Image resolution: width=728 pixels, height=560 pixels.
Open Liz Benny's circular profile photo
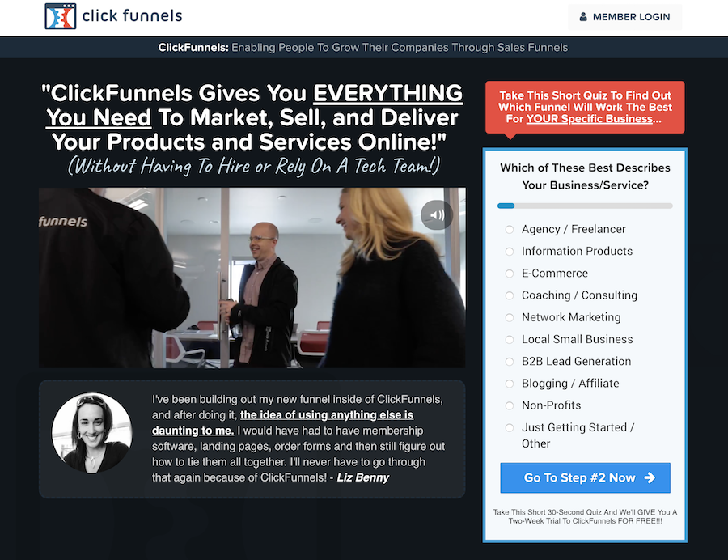coord(92,433)
